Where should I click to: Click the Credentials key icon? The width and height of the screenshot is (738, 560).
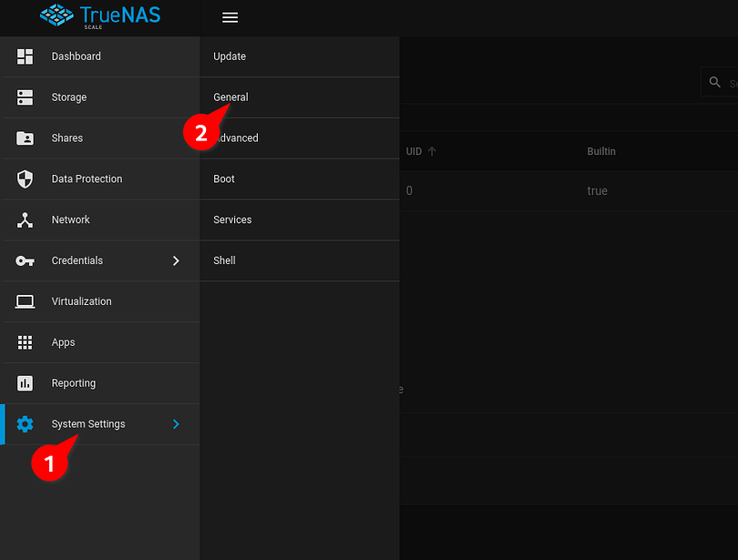(25, 260)
